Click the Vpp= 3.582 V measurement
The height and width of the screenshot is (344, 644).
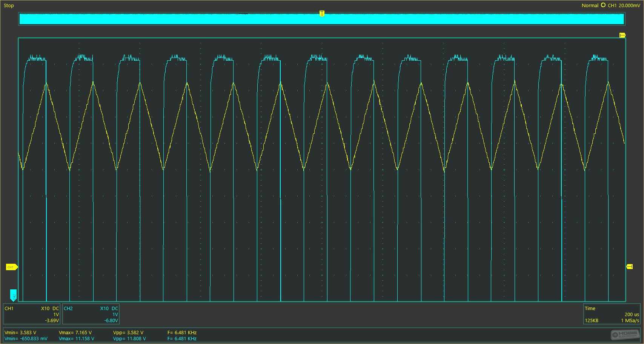point(128,333)
